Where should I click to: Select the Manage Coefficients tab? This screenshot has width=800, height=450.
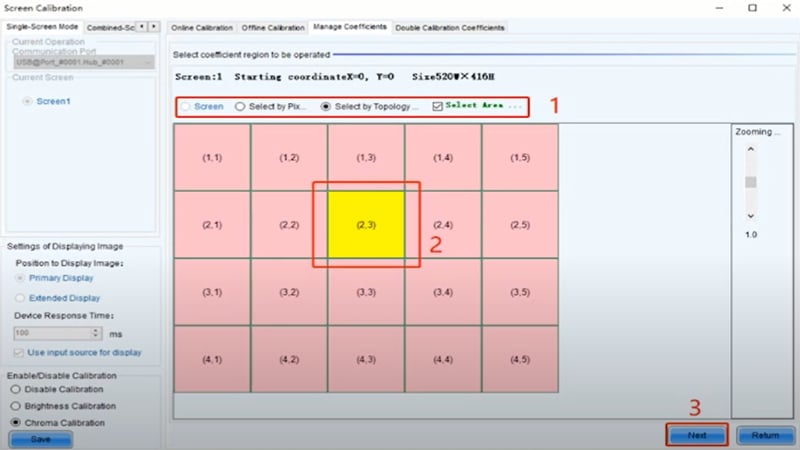(349, 27)
